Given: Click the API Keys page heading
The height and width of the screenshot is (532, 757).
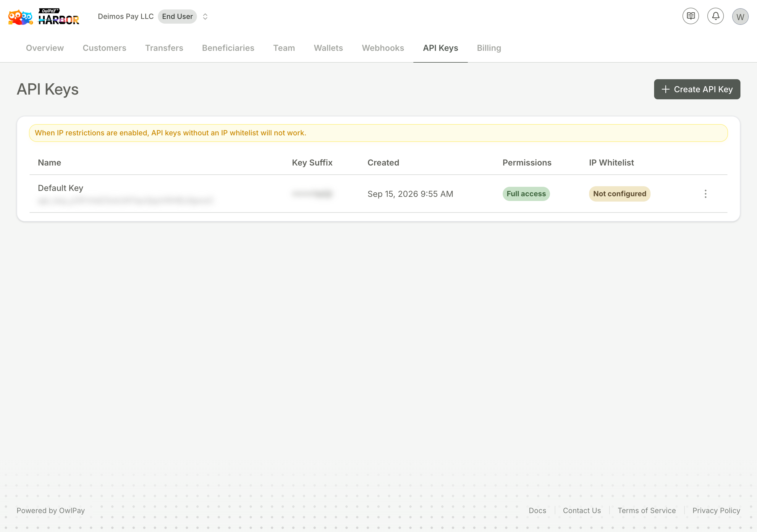Looking at the screenshot, I should coord(48,89).
